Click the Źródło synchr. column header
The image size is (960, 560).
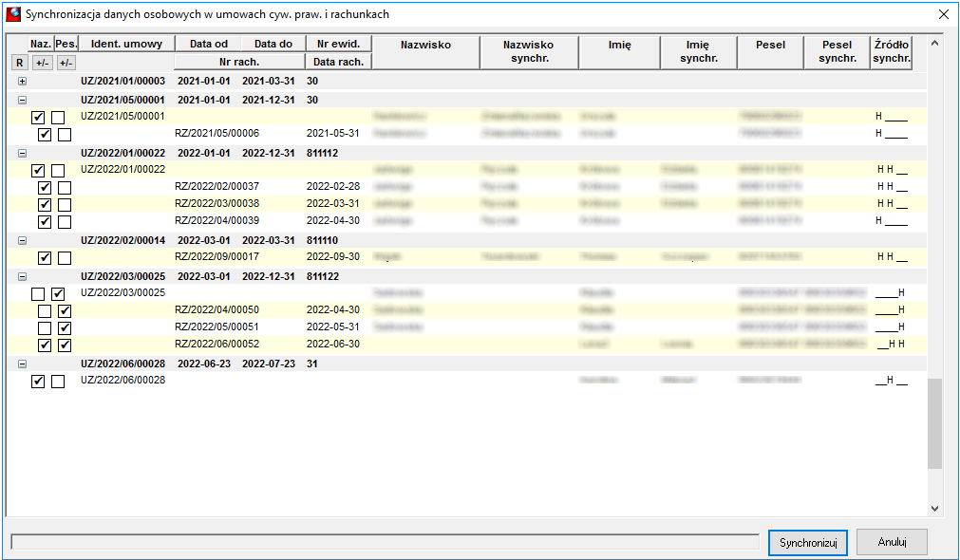[892, 52]
